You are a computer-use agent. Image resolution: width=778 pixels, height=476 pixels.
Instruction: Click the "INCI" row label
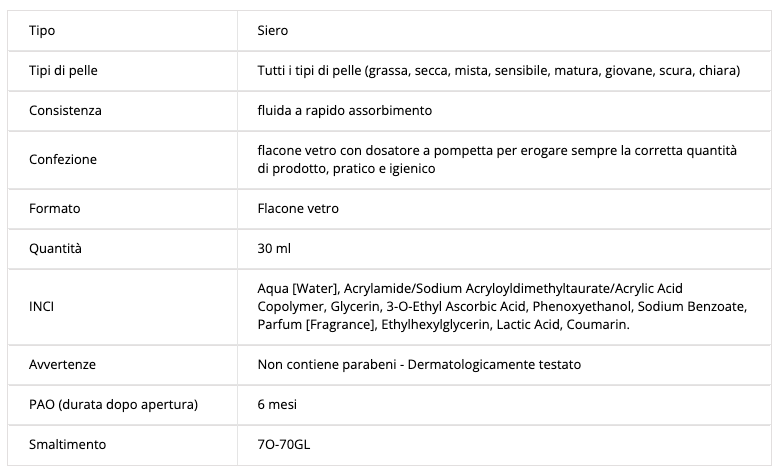(x=42, y=306)
